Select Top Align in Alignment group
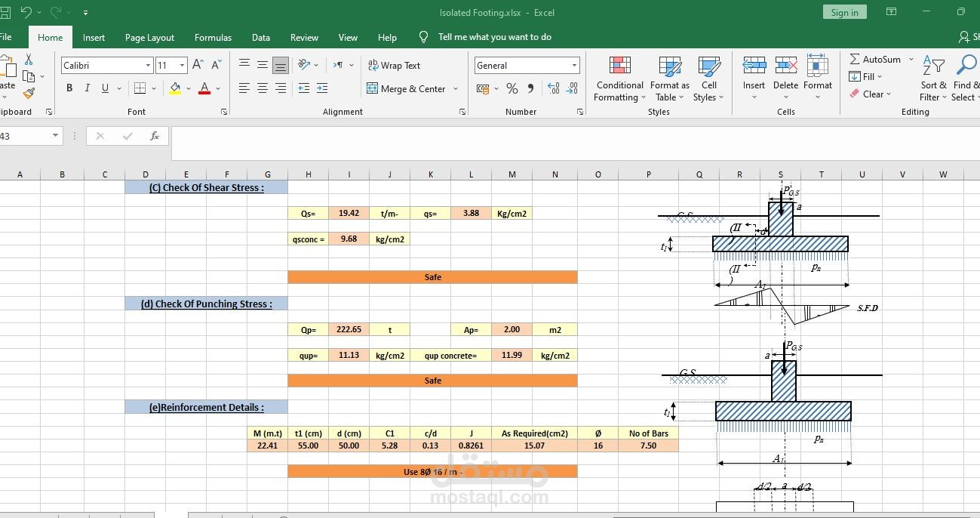The width and height of the screenshot is (980, 518). point(244,66)
